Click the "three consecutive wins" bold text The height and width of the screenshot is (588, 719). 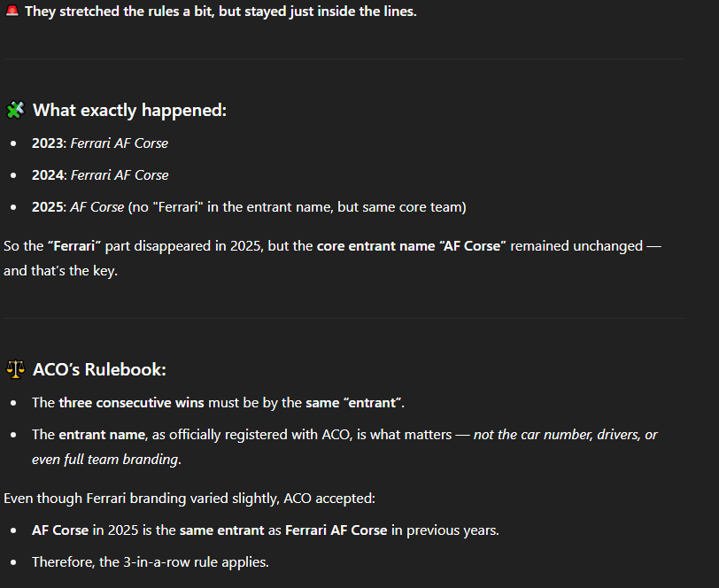pyautogui.click(x=131, y=403)
